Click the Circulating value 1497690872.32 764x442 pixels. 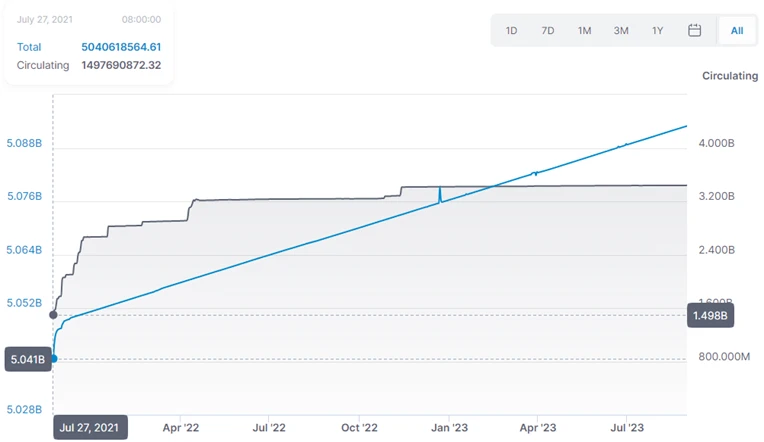tap(121, 65)
